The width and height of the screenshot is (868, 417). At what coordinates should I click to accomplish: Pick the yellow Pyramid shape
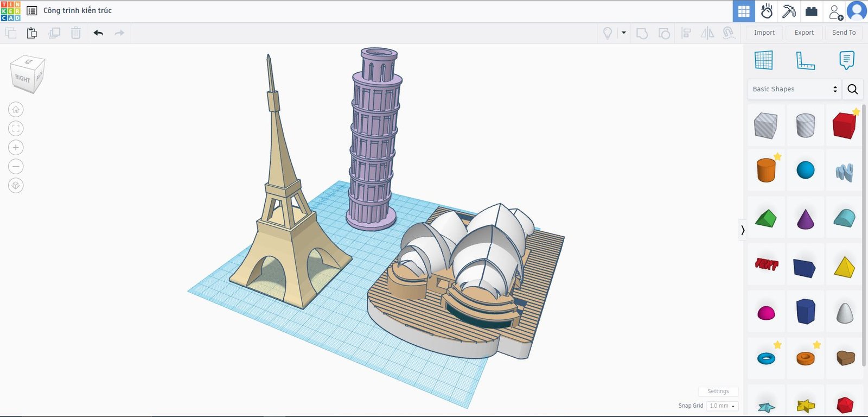844,267
